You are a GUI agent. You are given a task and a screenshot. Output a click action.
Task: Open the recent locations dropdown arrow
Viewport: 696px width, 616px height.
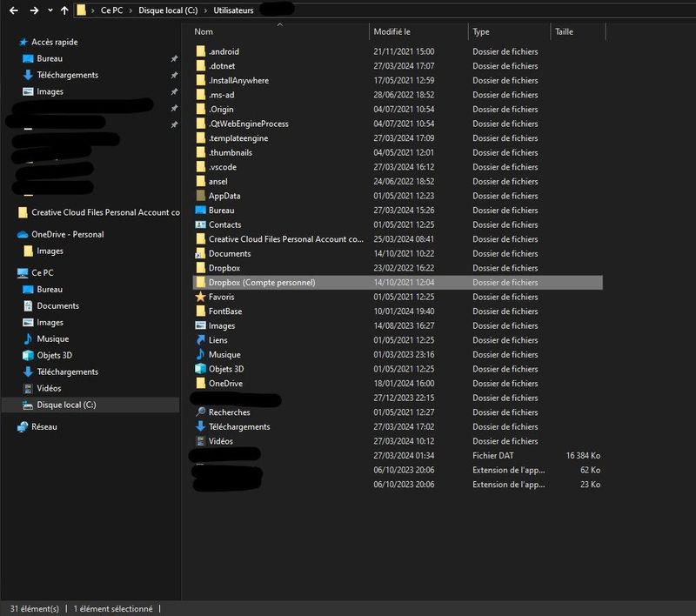pos(50,10)
